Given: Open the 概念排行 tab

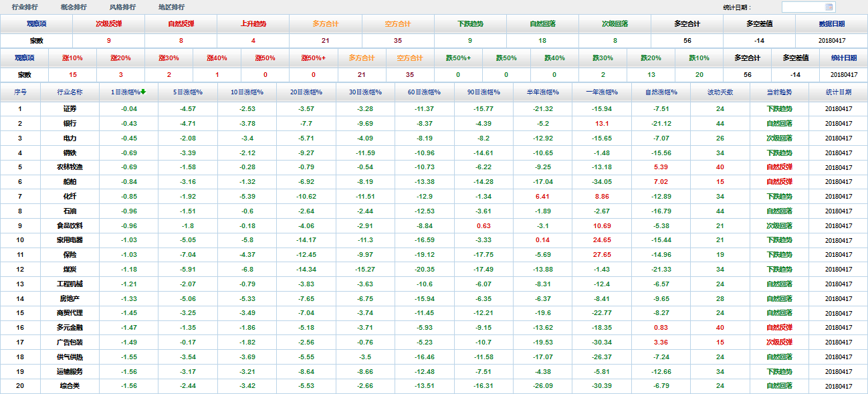Looking at the screenshot, I should 74,7.
